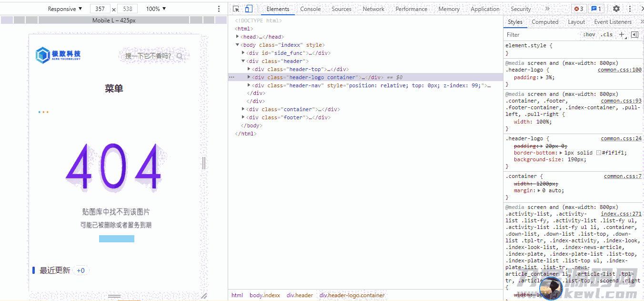The width and height of the screenshot is (644, 301).
Task: Expand the head element node
Action: pos(238,37)
